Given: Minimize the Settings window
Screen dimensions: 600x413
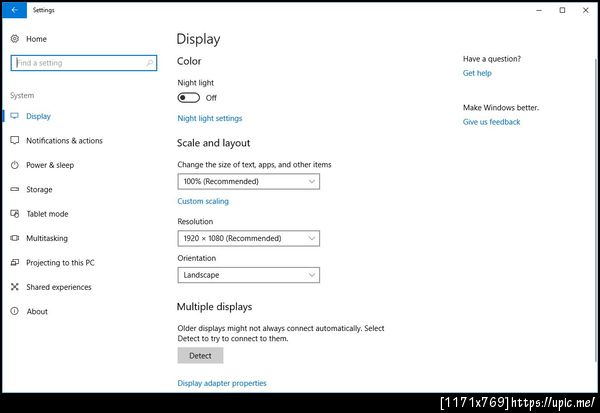Looking at the screenshot, I should pyautogui.click(x=539, y=10).
